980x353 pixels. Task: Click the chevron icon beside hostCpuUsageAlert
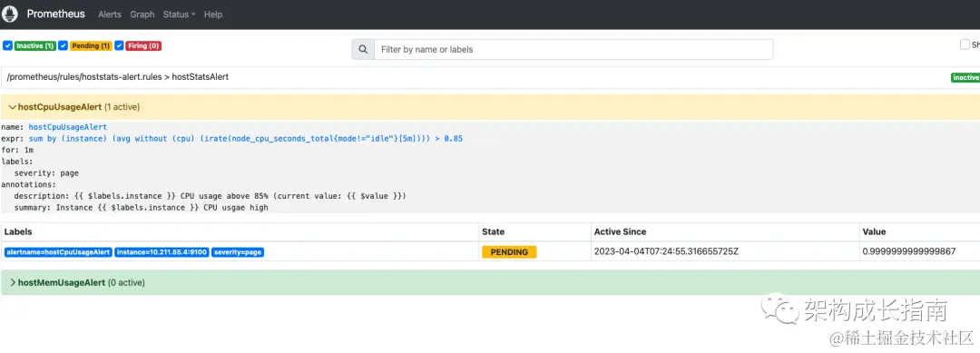[13, 107]
